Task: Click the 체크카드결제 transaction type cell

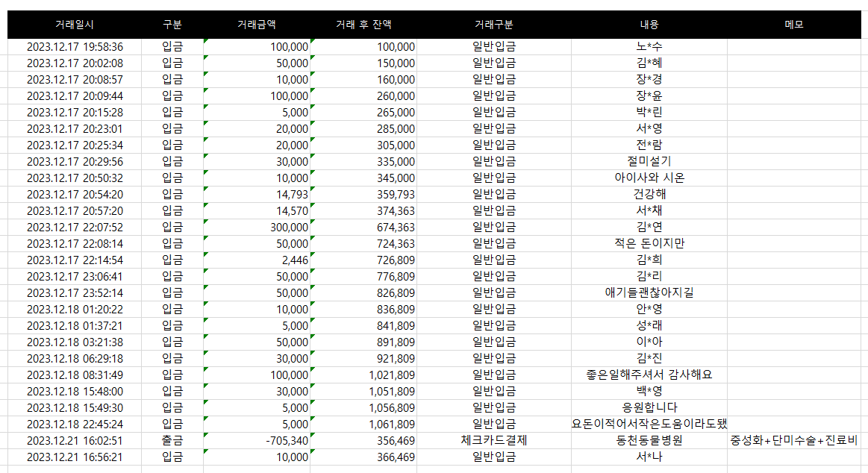Action: click(x=494, y=441)
